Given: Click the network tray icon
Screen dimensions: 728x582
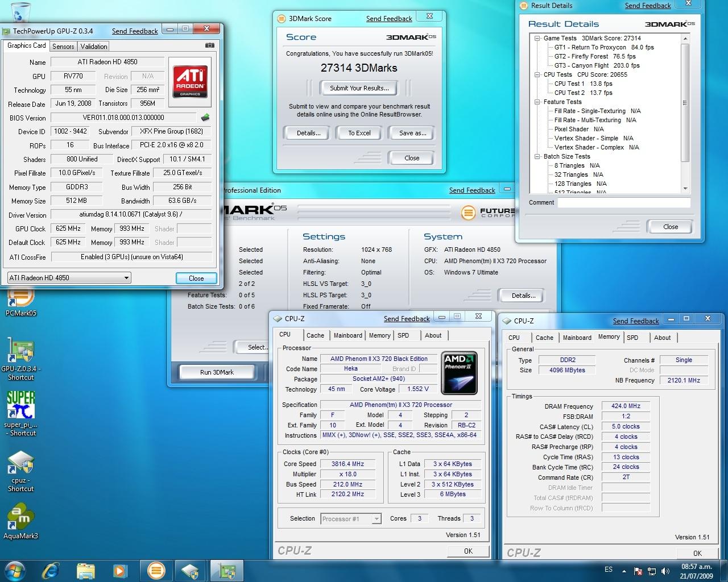Looking at the screenshot, I should click(651, 571).
